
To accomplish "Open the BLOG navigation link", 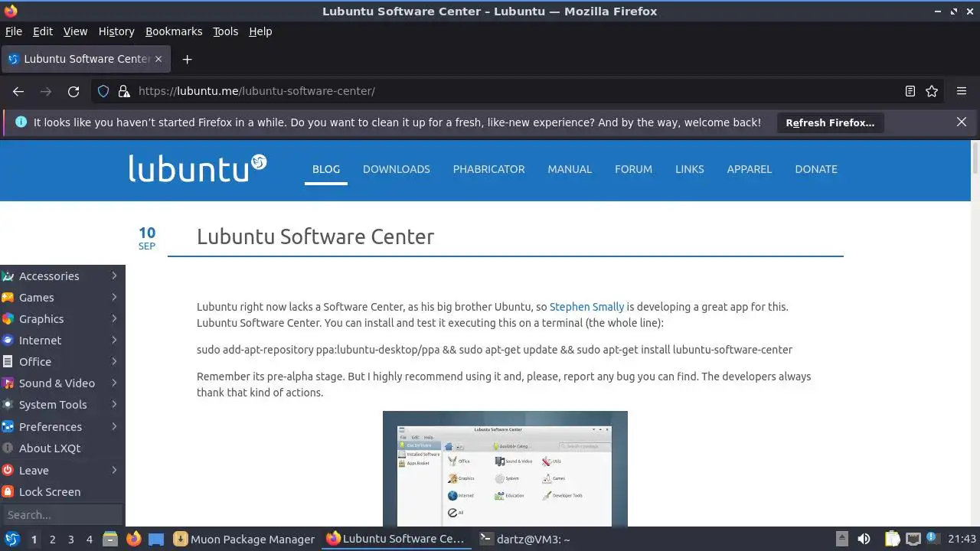I will [x=326, y=169].
